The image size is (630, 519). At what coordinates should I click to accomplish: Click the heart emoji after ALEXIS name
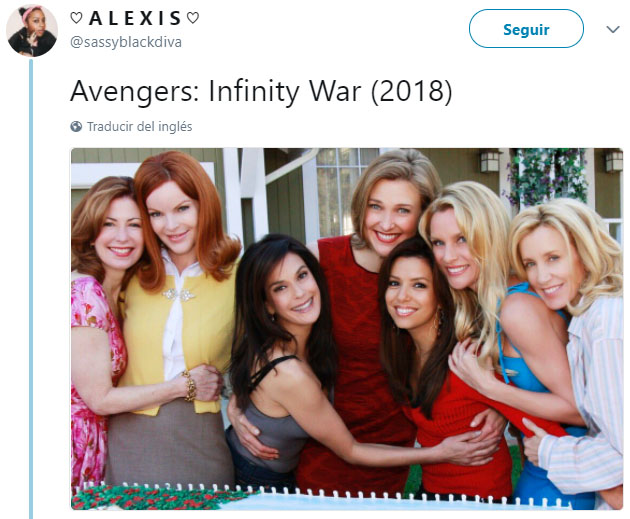(193, 18)
